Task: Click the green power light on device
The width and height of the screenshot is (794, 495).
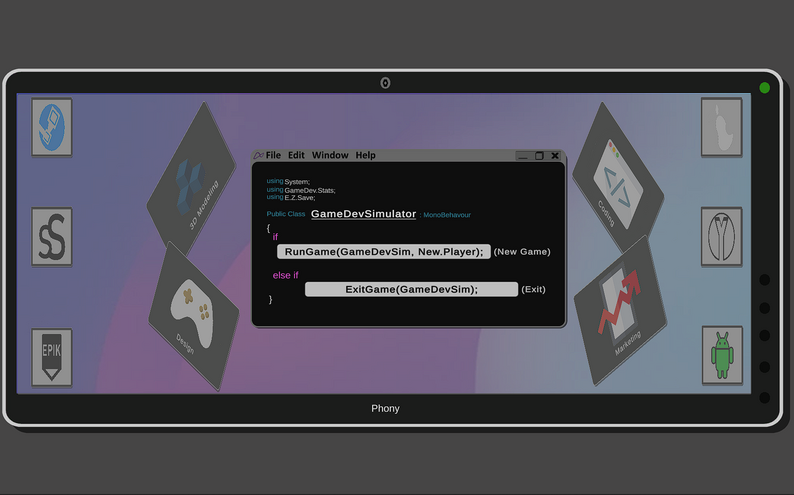Action: pos(765,88)
